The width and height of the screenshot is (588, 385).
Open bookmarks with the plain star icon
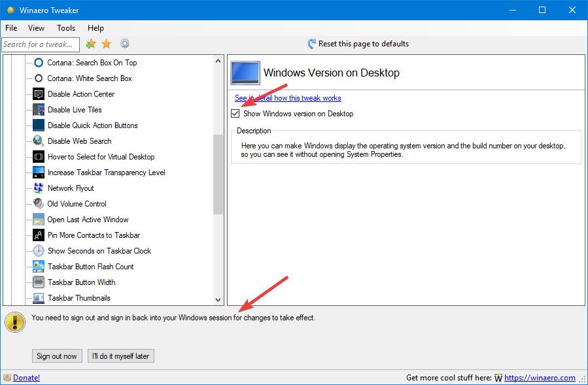[x=107, y=44]
